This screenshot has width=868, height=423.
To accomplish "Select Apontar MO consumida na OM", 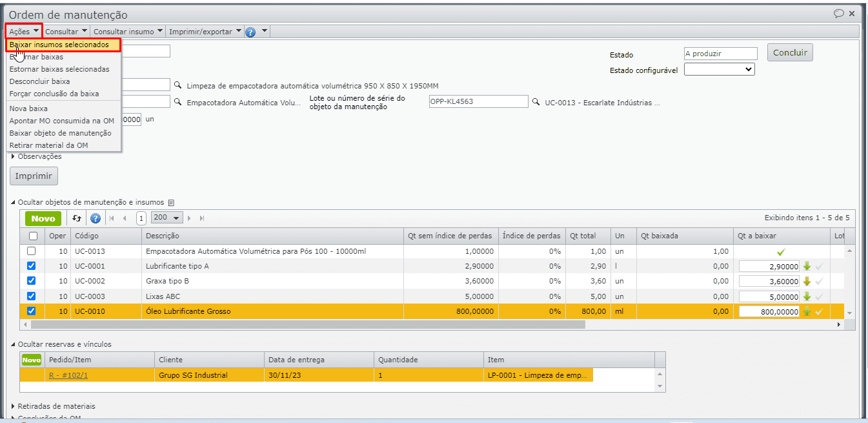I will click(63, 121).
